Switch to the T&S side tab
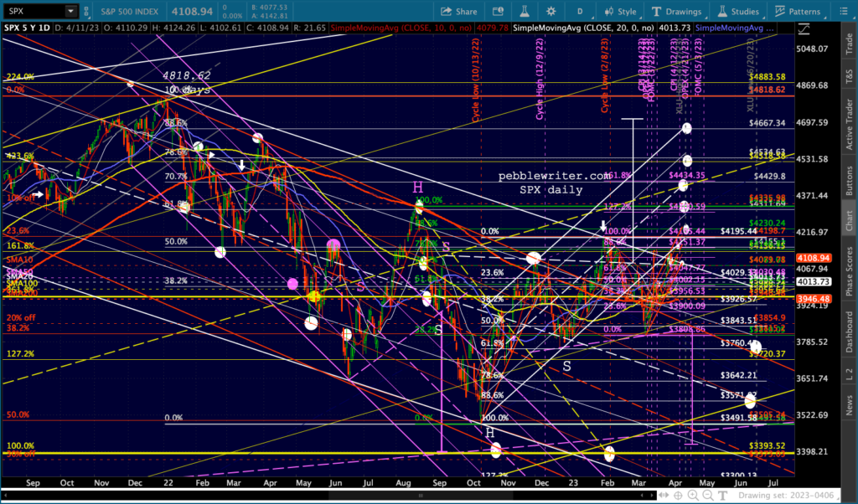 pos(850,78)
